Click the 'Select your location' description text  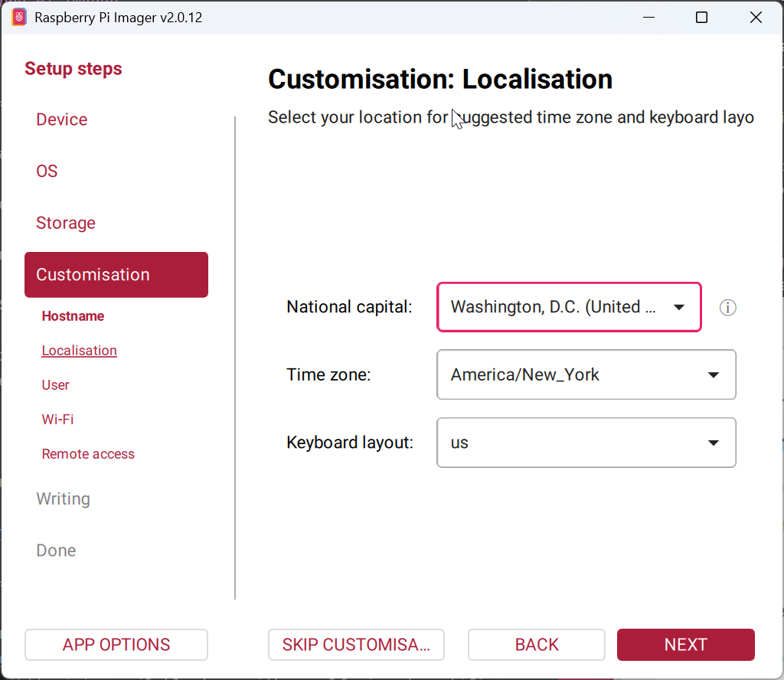[511, 117]
